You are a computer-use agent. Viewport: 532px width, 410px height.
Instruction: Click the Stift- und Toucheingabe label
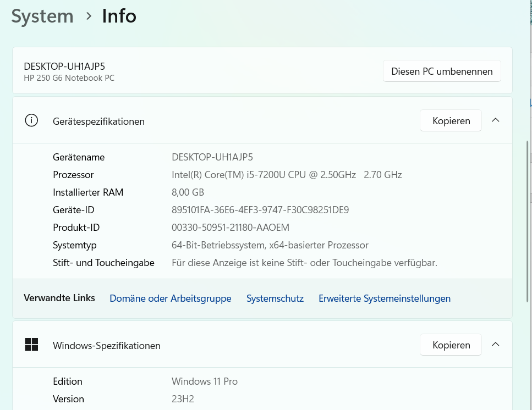[x=103, y=263]
